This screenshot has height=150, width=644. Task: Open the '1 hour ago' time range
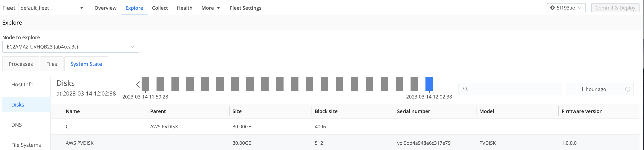(x=599, y=89)
